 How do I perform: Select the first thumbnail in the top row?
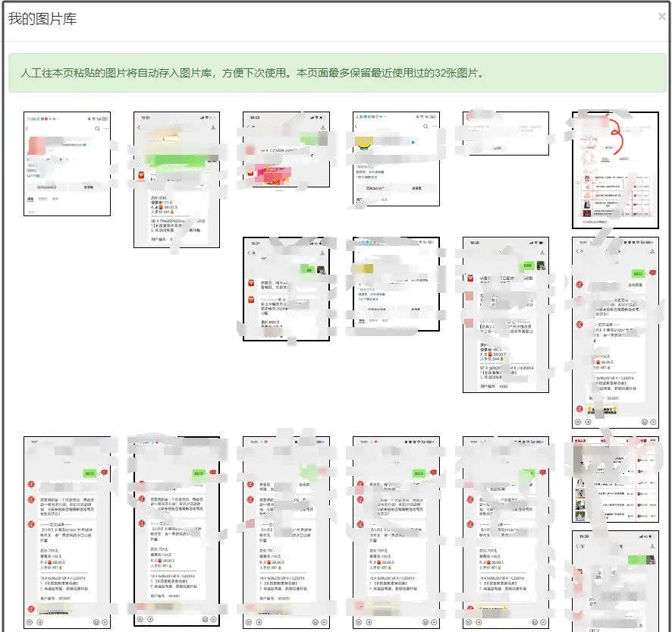click(x=68, y=163)
